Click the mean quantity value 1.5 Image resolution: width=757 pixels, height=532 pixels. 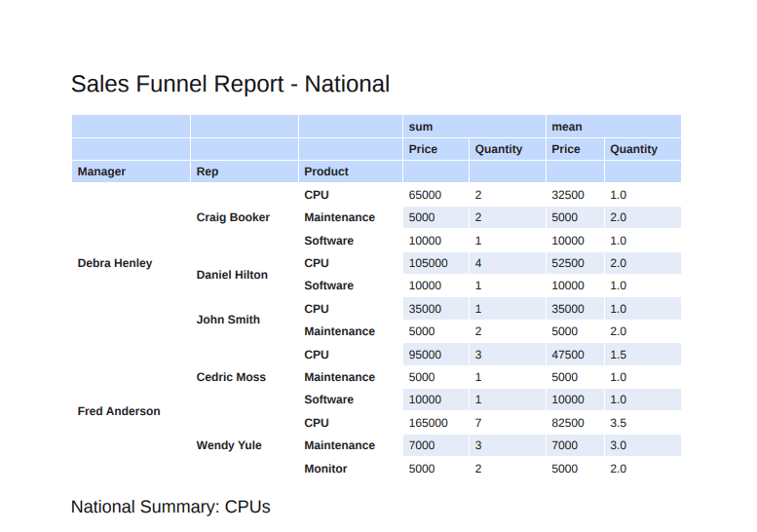point(618,355)
